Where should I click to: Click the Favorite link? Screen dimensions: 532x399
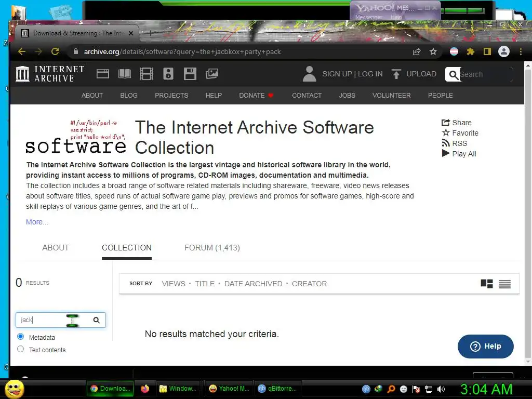coord(460,132)
